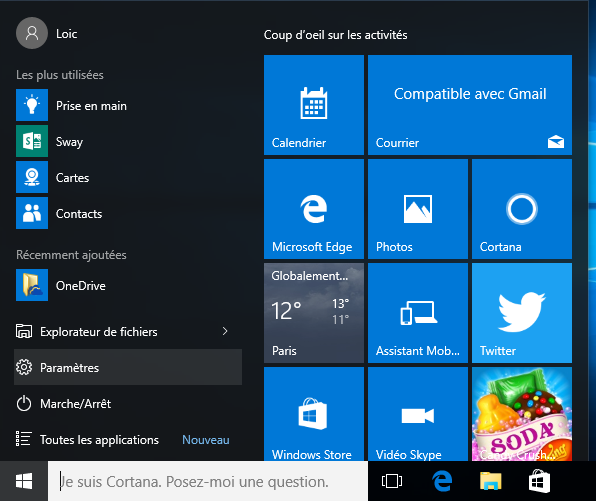Click the OneDrive text label
The height and width of the screenshot is (501, 596).
pos(81,286)
